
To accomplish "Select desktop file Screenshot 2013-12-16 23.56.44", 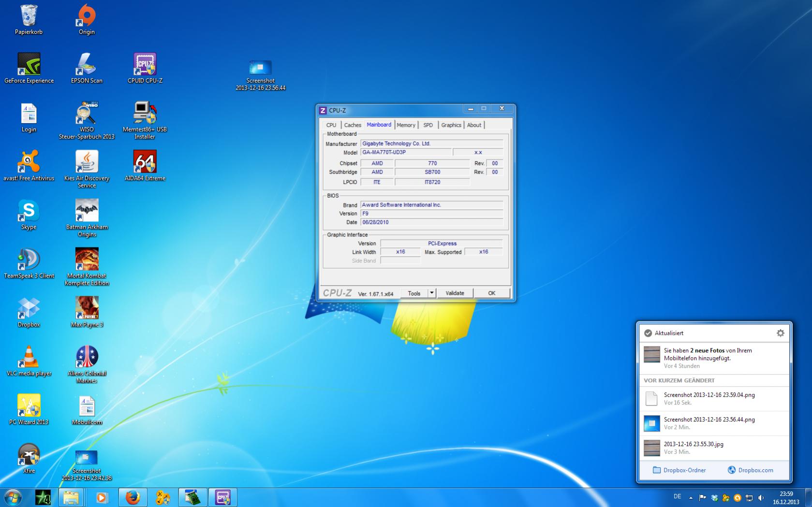I will coord(261,75).
